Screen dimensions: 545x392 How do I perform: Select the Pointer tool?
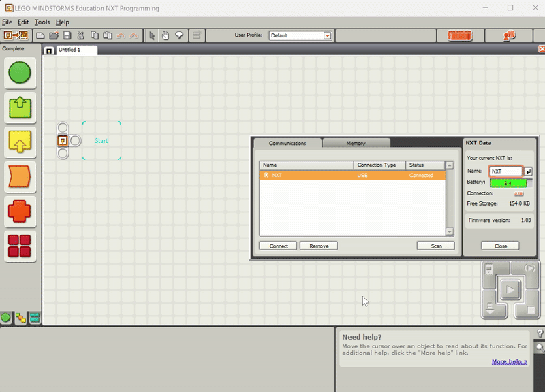pos(151,35)
